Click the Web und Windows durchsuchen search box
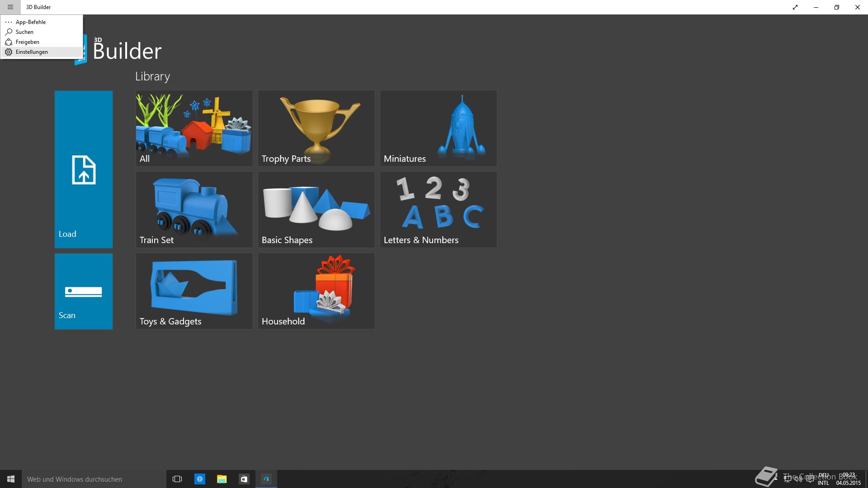The height and width of the screenshot is (488, 868). 94,479
